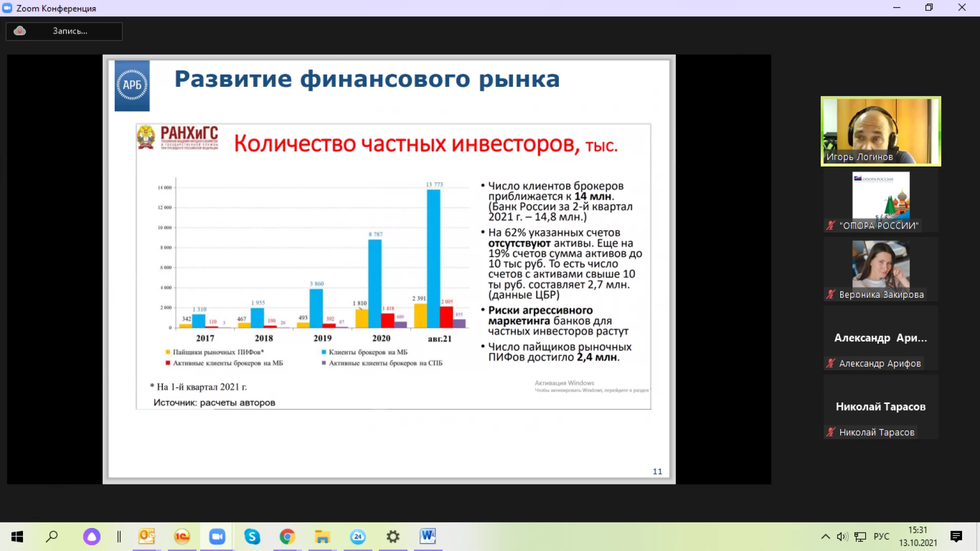Open Settings gear in the taskbar

pyautogui.click(x=393, y=537)
